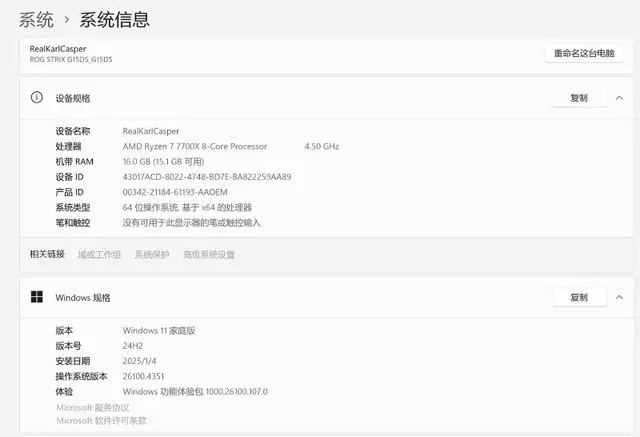
Task: Click the 机带 RAM label
Action: 74,162
